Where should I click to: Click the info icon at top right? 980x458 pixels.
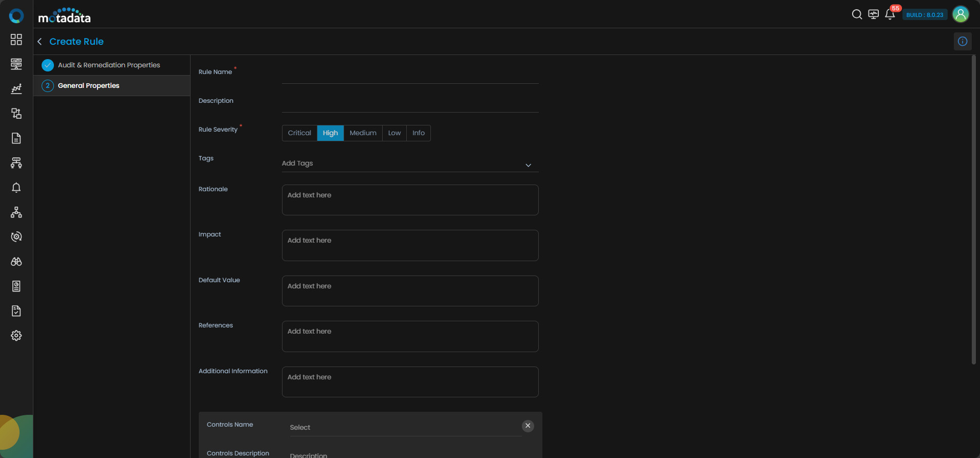(x=963, y=42)
